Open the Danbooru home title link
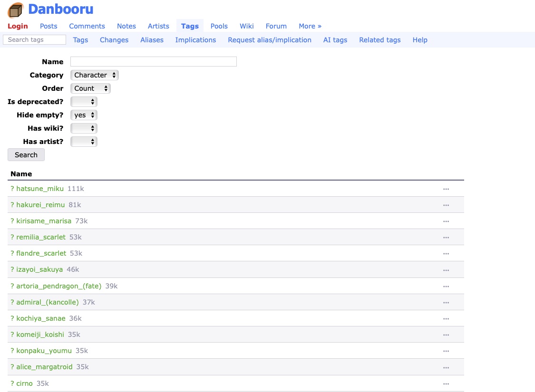 click(61, 9)
